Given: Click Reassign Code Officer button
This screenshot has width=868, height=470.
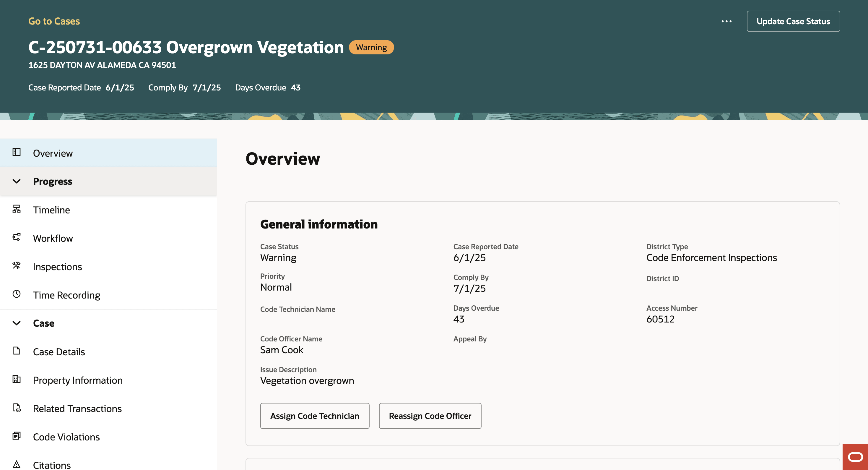Looking at the screenshot, I should (x=430, y=416).
